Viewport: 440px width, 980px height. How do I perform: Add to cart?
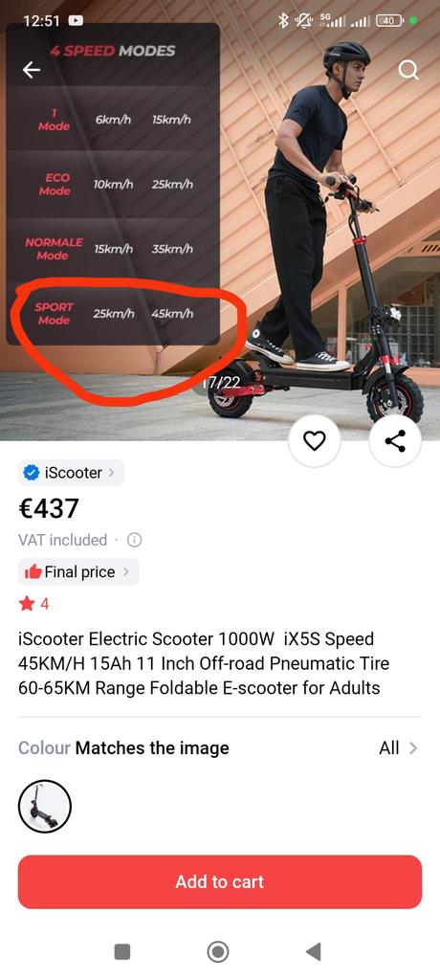pos(220,881)
